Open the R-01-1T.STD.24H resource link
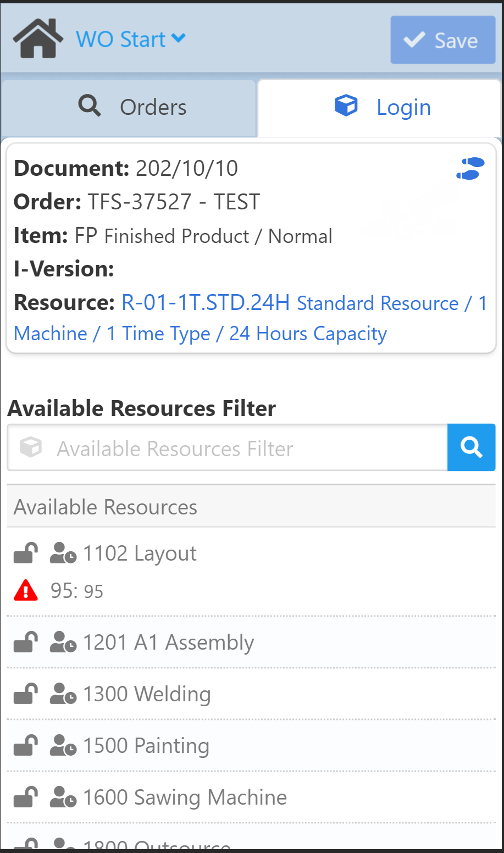 (205, 302)
